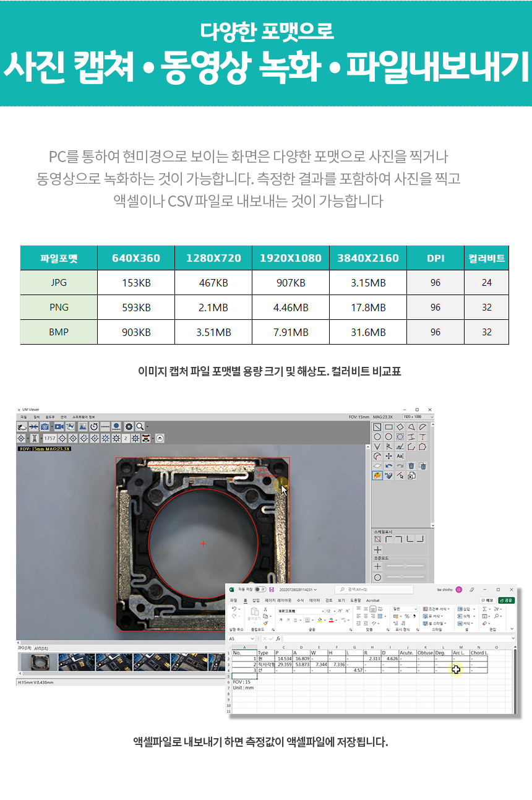Open the color palette tool
Image resolution: width=532 pixels, height=800 pixels.
point(377,476)
